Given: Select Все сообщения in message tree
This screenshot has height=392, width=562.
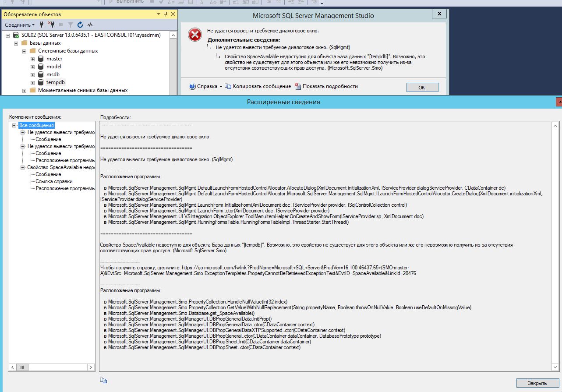Looking at the screenshot, I should click(x=36, y=125).
